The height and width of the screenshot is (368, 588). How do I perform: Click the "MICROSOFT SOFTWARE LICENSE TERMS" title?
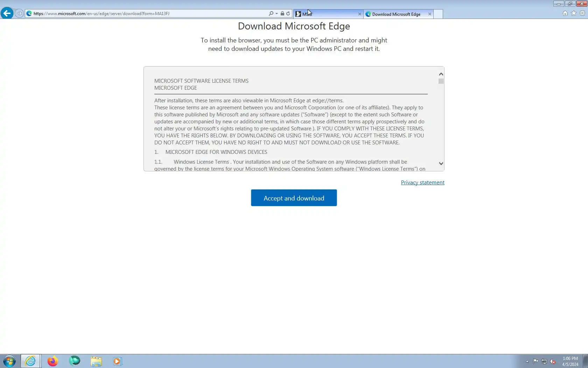coord(202,81)
